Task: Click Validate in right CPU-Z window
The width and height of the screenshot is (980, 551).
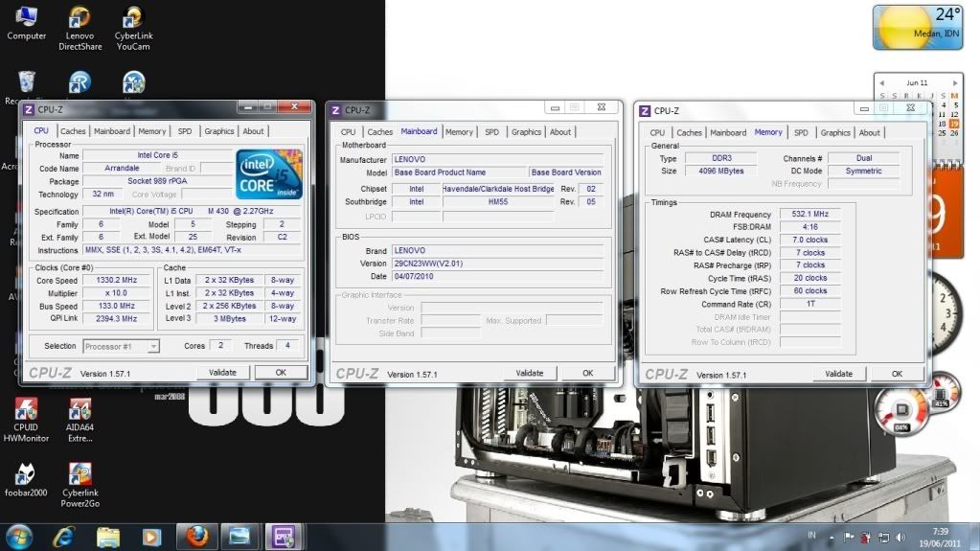Action: [839, 374]
